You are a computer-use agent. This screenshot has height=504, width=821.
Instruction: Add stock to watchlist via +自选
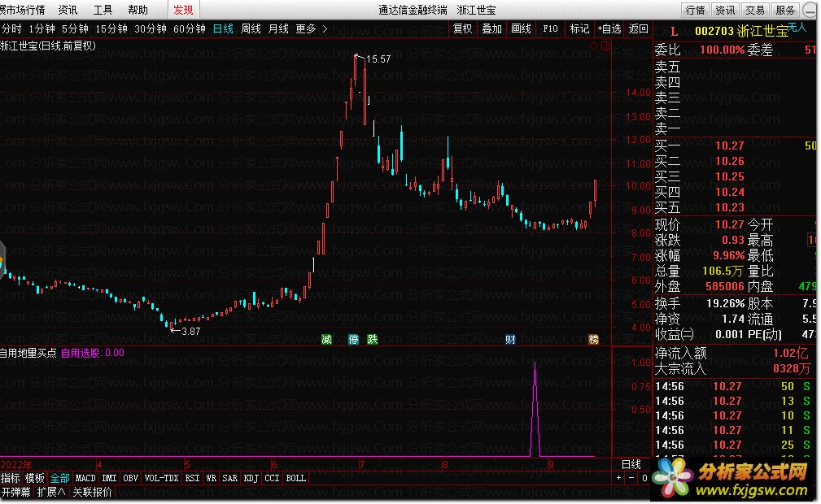tap(609, 28)
